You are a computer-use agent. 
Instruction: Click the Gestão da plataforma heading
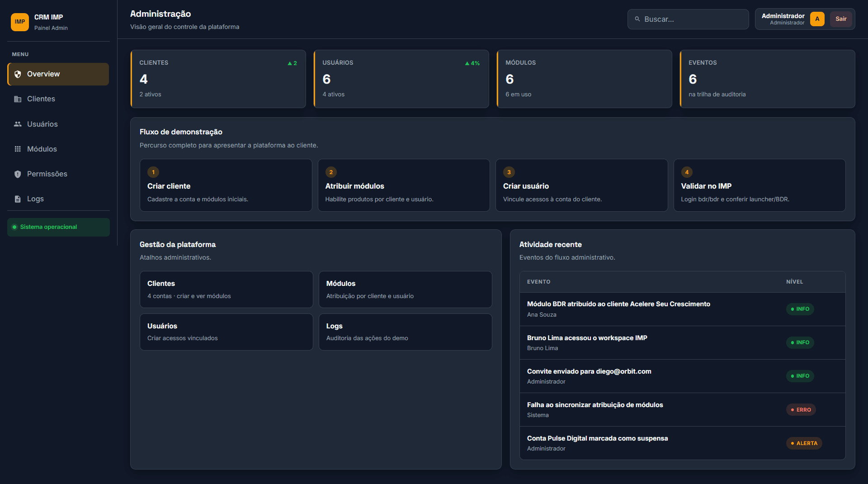coord(177,245)
